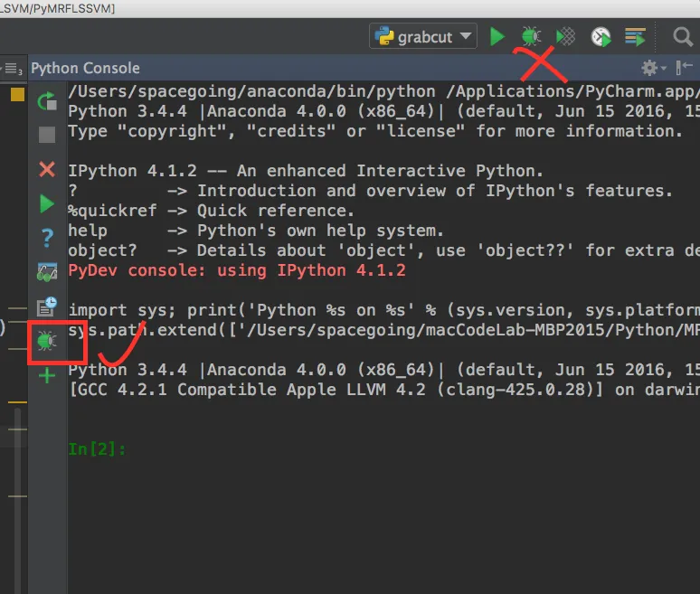Stop the console process
The height and width of the screenshot is (594, 700).
pos(47,135)
